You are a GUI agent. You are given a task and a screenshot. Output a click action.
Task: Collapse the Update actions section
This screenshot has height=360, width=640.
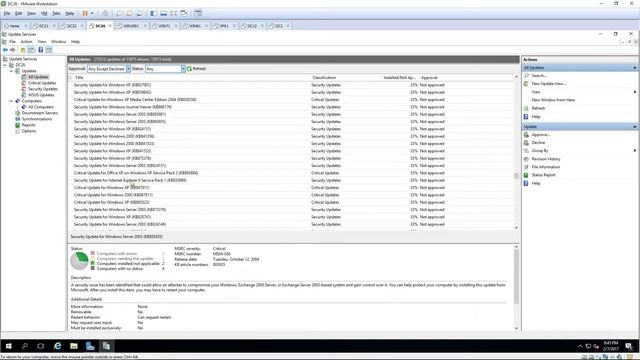tap(635, 127)
